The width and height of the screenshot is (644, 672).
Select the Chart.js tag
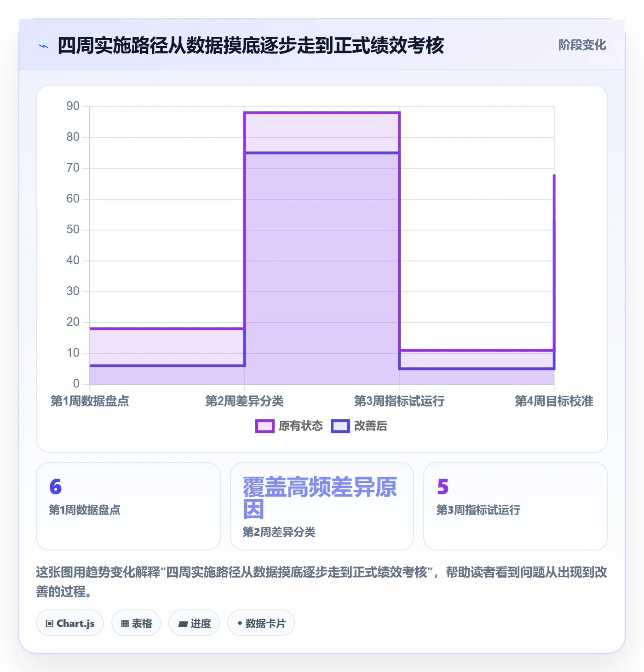pos(70,623)
